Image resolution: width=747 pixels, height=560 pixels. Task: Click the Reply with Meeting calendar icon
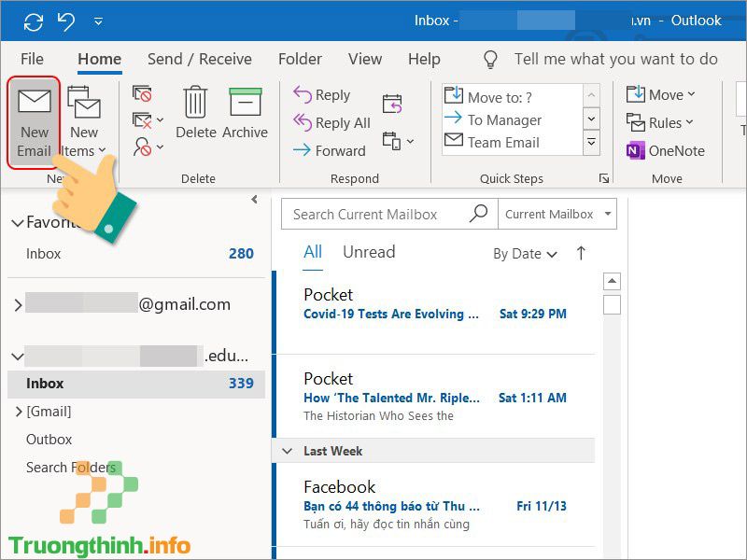[x=392, y=104]
